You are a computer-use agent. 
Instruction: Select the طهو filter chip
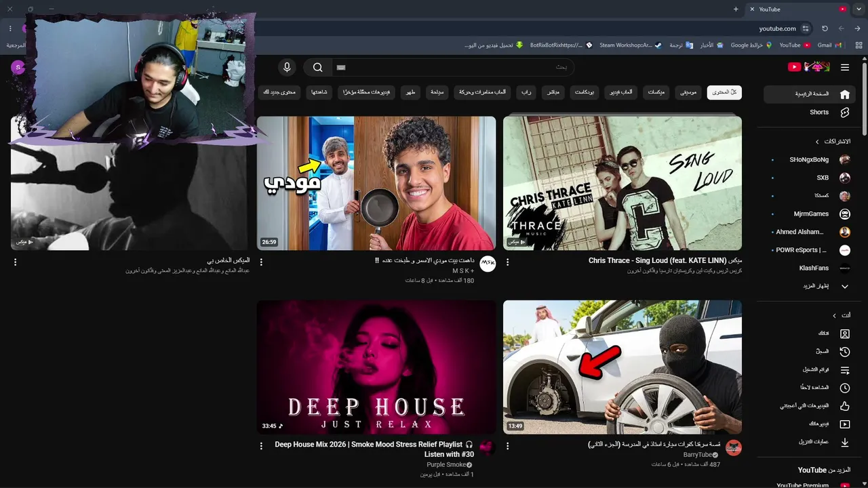(410, 92)
